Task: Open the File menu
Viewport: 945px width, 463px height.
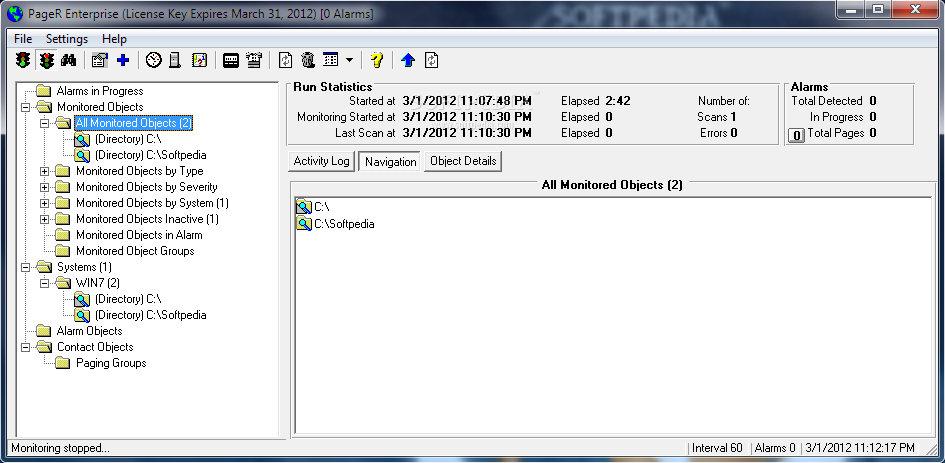Action: (23, 39)
